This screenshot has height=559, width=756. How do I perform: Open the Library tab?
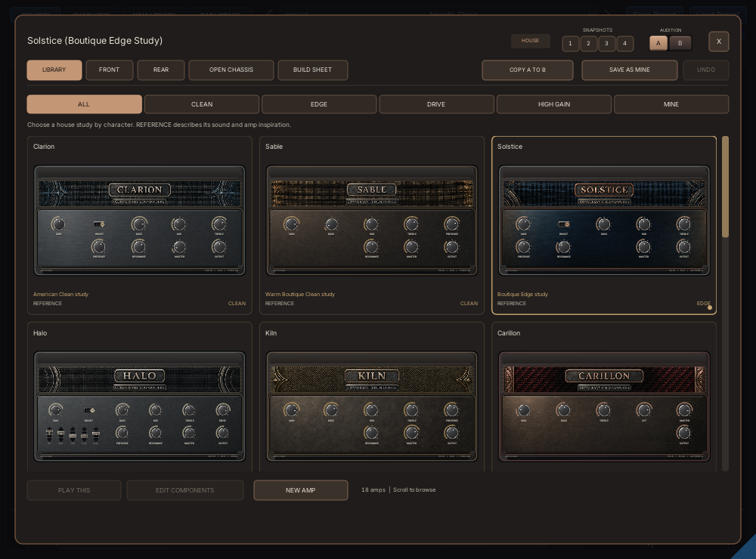pyautogui.click(x=54, y=69)
